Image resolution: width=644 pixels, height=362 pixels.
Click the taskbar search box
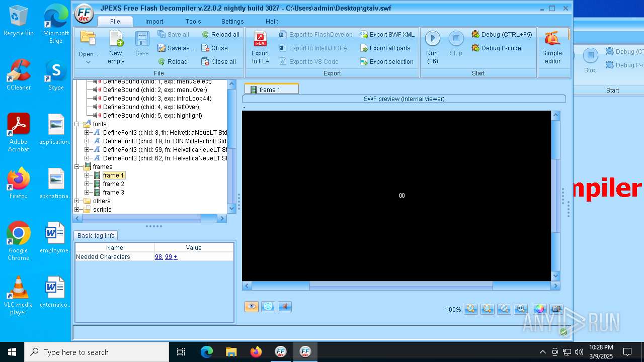(97, 352)
